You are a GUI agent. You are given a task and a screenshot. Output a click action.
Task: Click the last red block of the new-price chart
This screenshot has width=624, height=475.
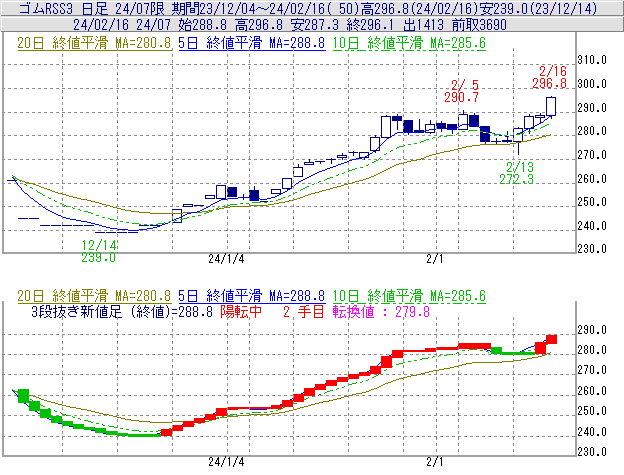(x=552, y=339)
